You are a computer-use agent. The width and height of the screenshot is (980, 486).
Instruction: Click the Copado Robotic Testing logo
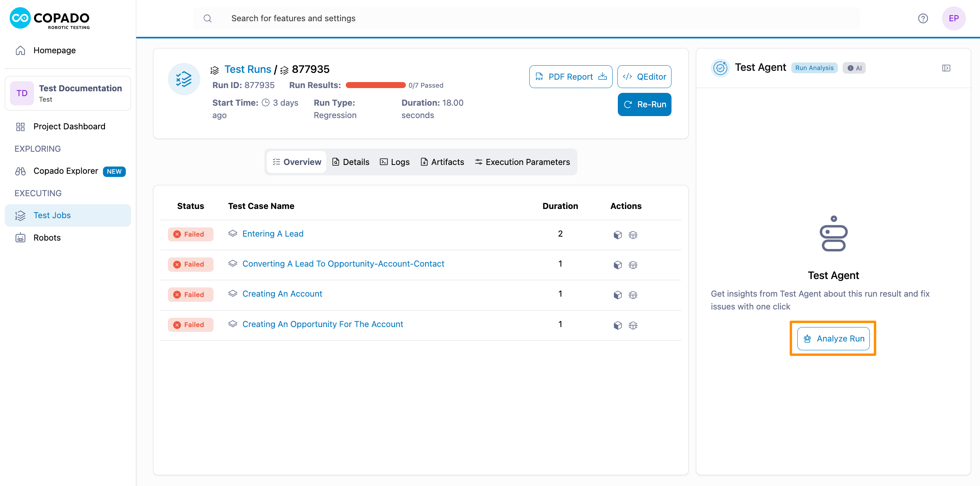click(50, 18)
